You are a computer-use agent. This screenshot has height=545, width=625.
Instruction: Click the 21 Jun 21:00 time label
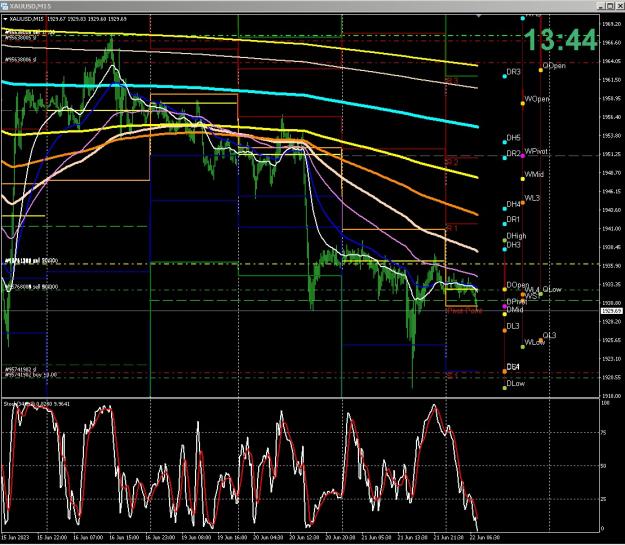pos(448,537)
